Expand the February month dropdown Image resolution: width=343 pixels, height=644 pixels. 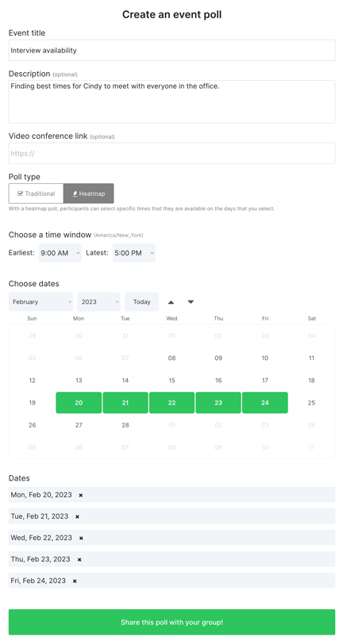click(x=40, y=302)
